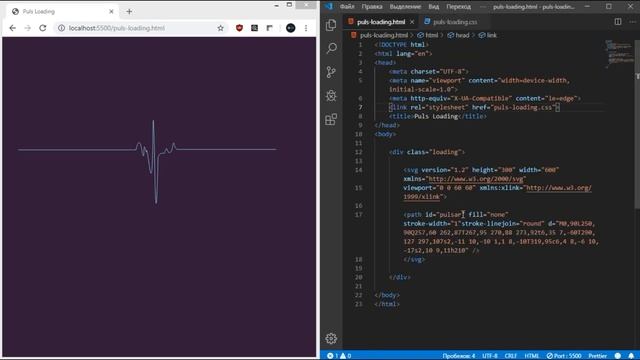This screenshot has width=640, height=360.
Task: Open the notifications bell in status bar
Action: [631, 356]
